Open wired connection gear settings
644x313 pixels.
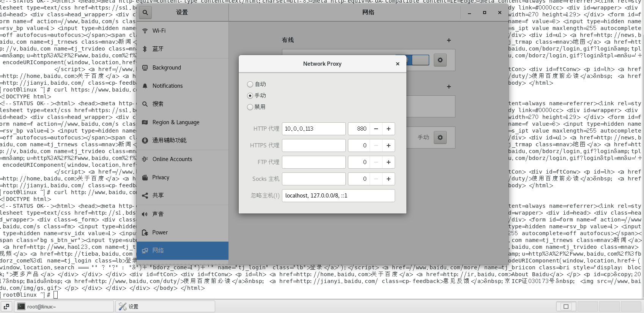[x=440, y=60]
